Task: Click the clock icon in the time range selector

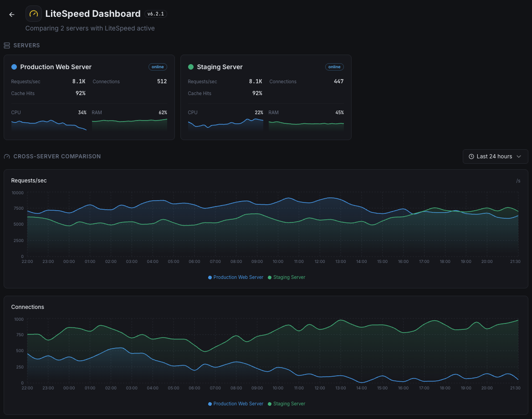Action: click(471, 156)
